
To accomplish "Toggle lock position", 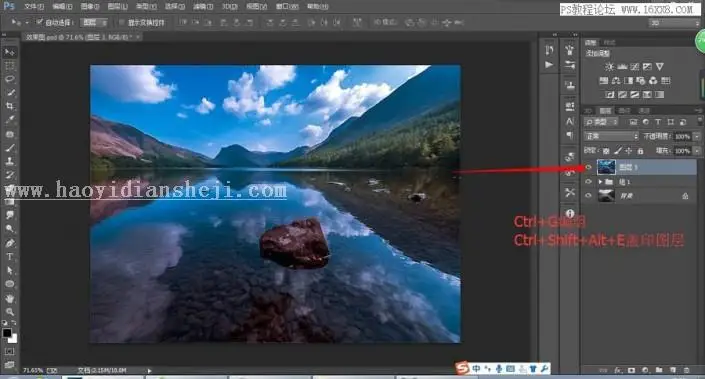I will point(629,151).
